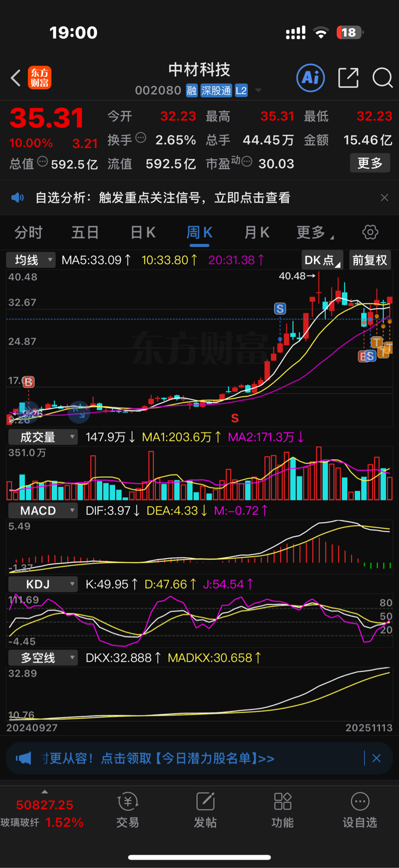Open the 更多 period dropdown
The height and width of the screenshot is (868, 399).
(x=315, y=232)
